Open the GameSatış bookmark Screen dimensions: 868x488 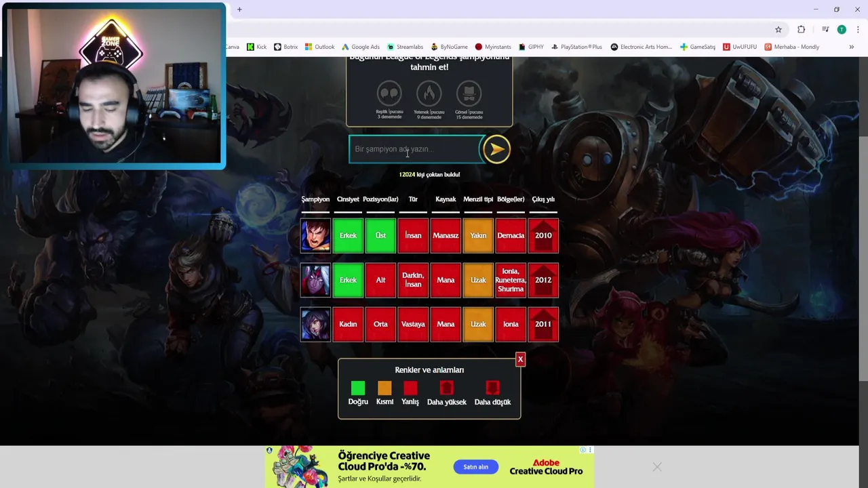pyautogui.click(x=698, y=47)
